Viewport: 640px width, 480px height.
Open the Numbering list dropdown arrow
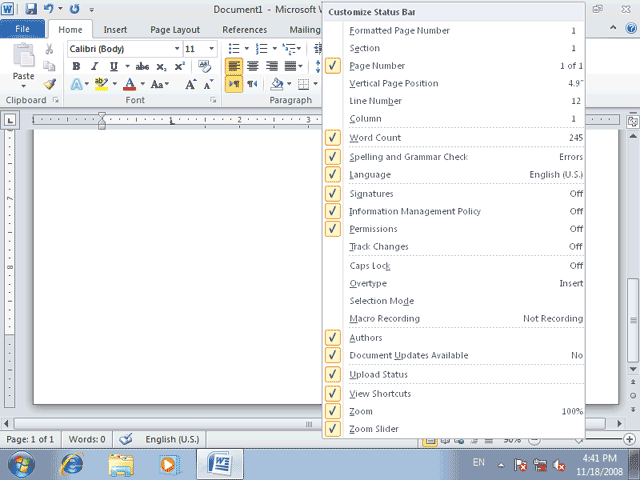[x=274, y=49]
